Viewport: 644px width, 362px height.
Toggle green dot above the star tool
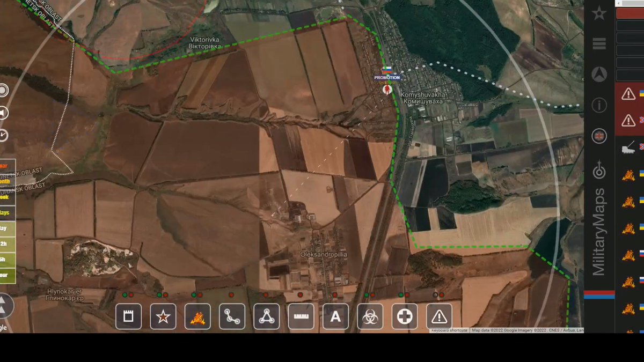[159, 294]
